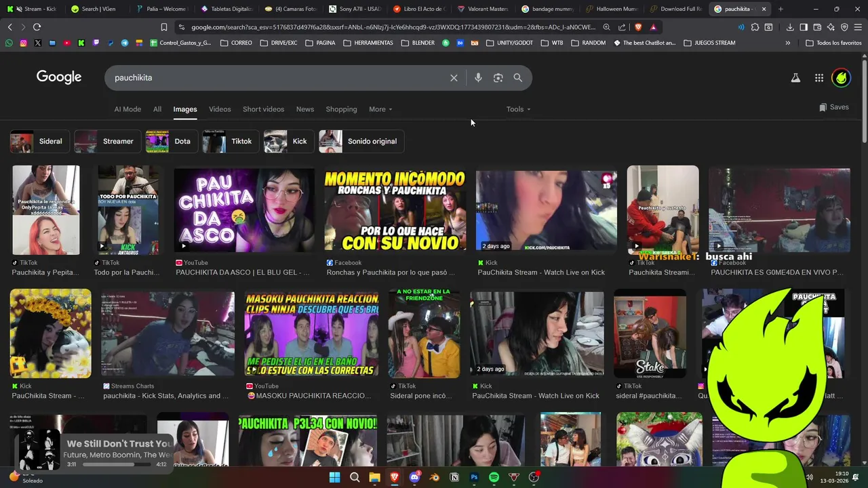Viewport: 868px width, 488px height.
Task: Expand the More search filters dropdown
Action: click(380, 109)
